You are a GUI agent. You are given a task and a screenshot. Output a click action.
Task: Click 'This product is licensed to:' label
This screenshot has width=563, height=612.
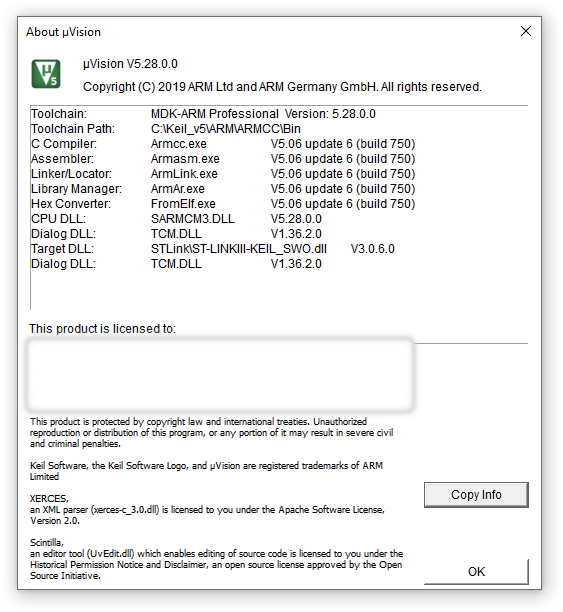point(102,329)
